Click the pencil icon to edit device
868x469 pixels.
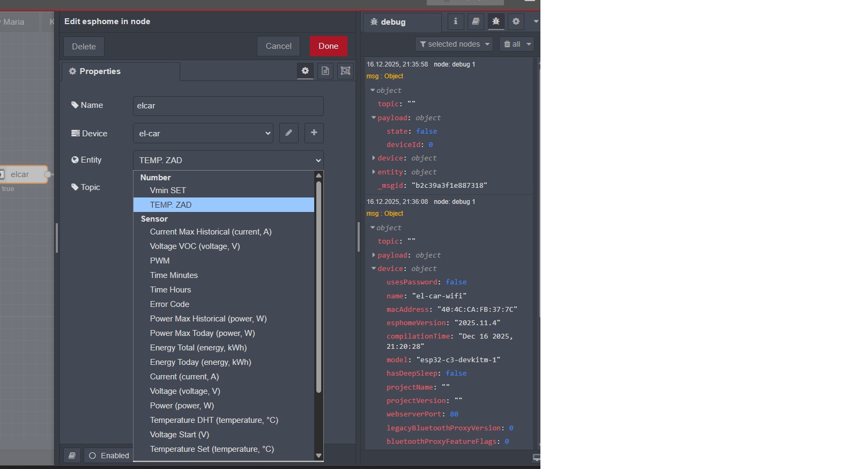click(x=288, y=133)
